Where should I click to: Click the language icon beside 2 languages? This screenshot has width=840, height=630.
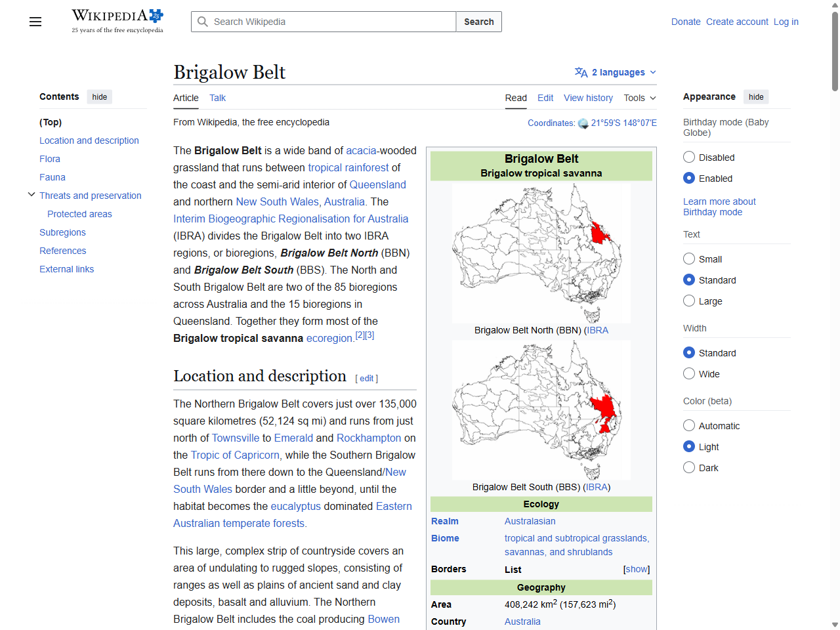[580, 72]
